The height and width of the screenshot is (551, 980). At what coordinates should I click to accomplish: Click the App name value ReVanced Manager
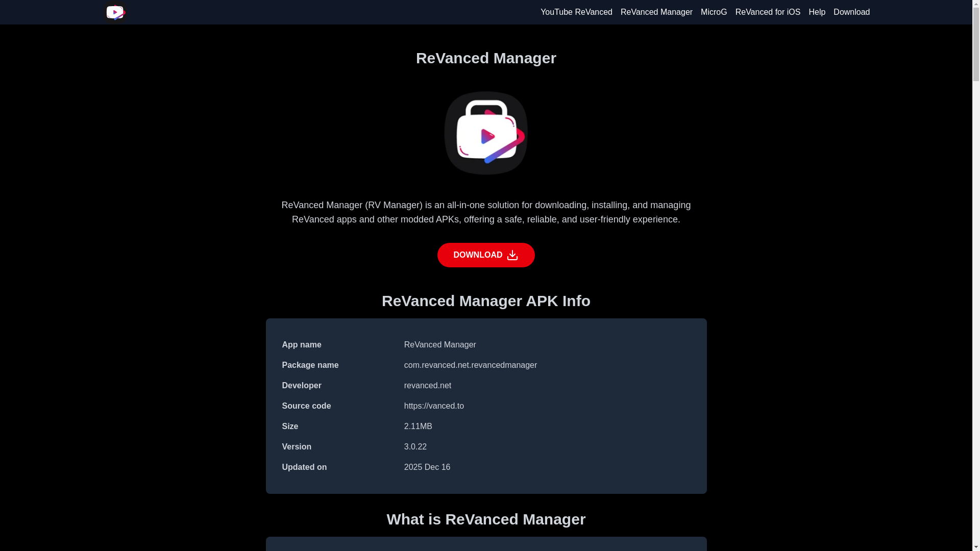(x=440, y=345)
